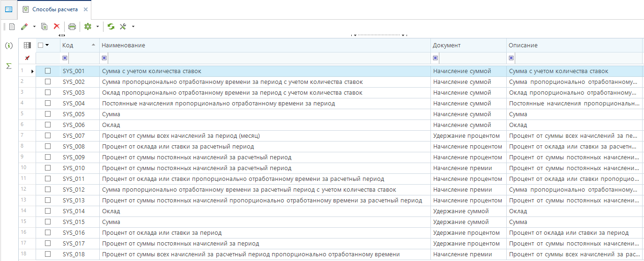
Task: Expand the dropdown next to the green gear
Action: tap(97, 27)
